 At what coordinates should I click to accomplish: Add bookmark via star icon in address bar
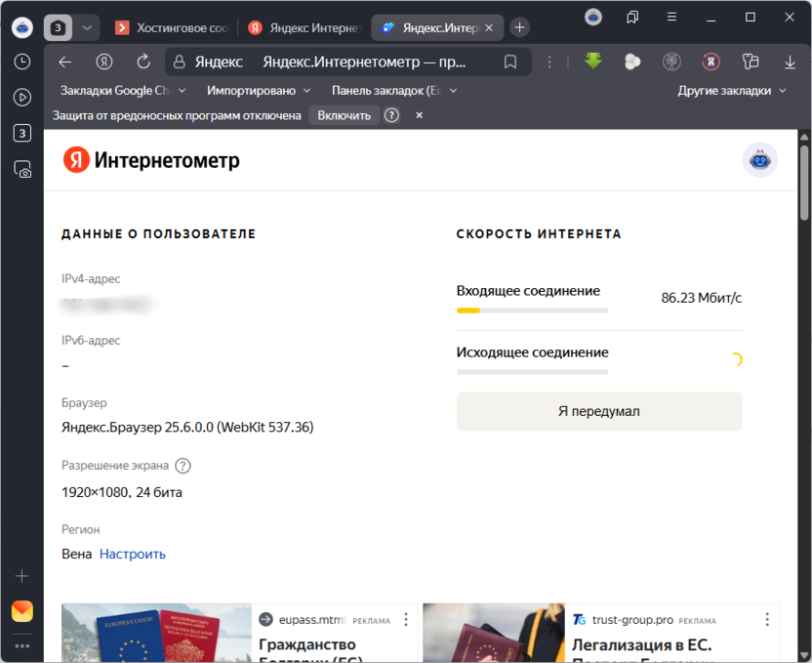[x=508, y=61]
